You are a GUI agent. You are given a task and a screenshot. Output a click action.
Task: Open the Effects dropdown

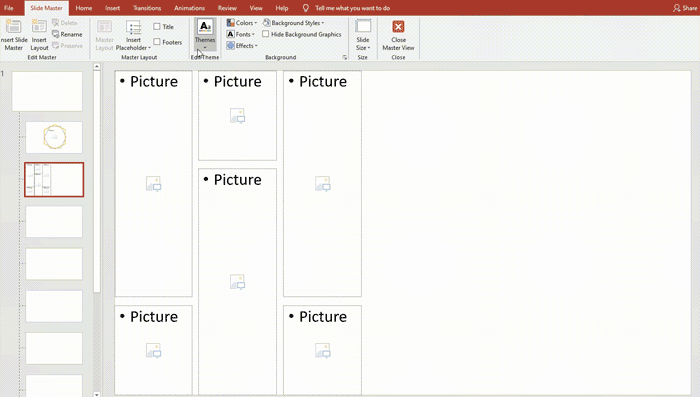(x=242, y=46)
